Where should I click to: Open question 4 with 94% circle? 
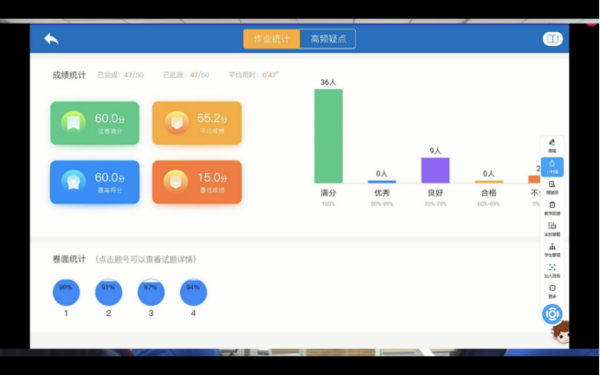point(193,292)
